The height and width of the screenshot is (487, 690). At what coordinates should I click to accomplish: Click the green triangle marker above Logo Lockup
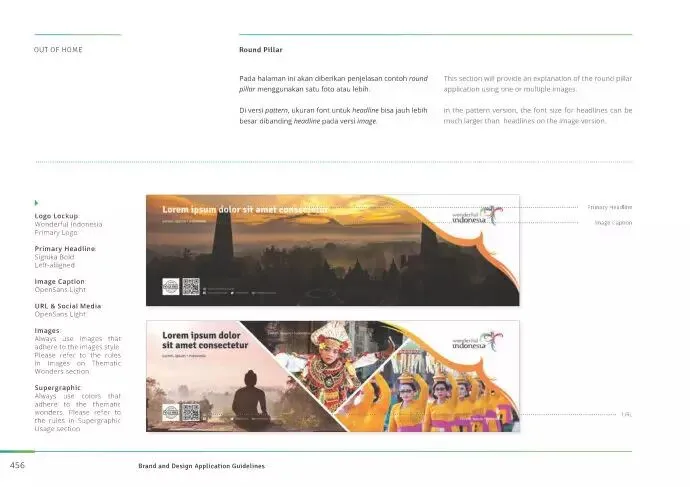36,203
